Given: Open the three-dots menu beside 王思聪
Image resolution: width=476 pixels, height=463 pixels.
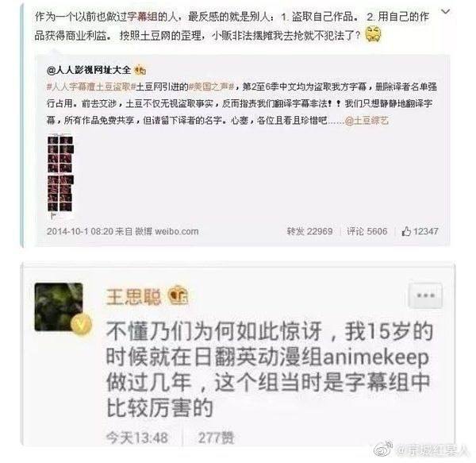Looking at the screenshot, I should point(425,295).
